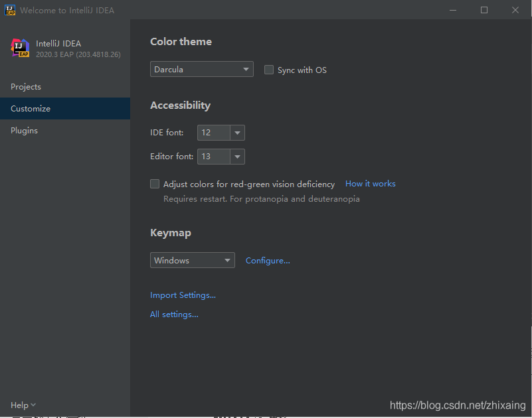This screenshot has width=532, height=418.
Task: Open the Windows keymap dropdown
Action: click(x=192, y=260)
